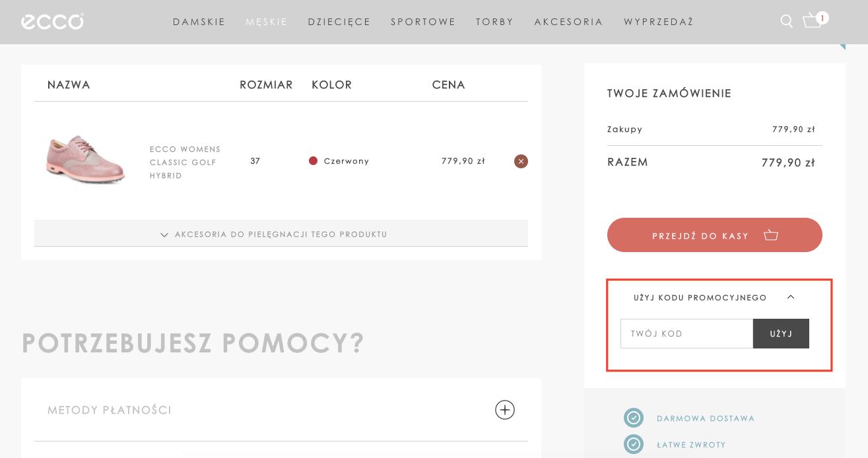The height and width of the screenshot is (458, 868).
Task: Open the search magnifier icon
Action: tap(787, 21)
